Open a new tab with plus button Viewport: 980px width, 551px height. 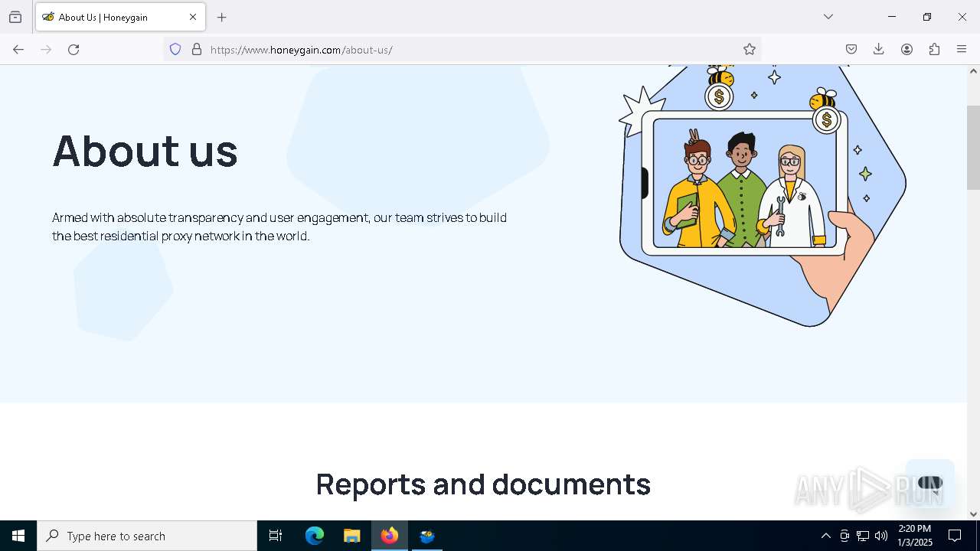[222, 17]
